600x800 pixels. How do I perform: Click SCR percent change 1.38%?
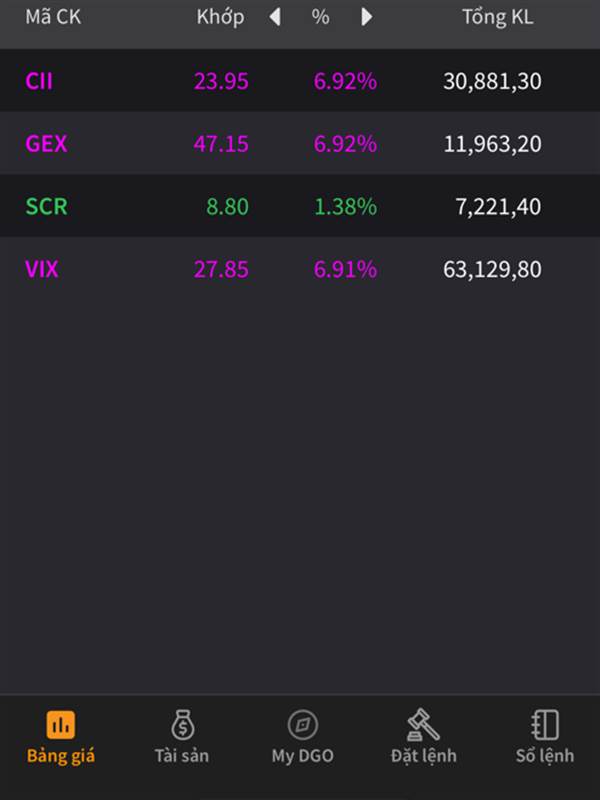pos(345,207)
